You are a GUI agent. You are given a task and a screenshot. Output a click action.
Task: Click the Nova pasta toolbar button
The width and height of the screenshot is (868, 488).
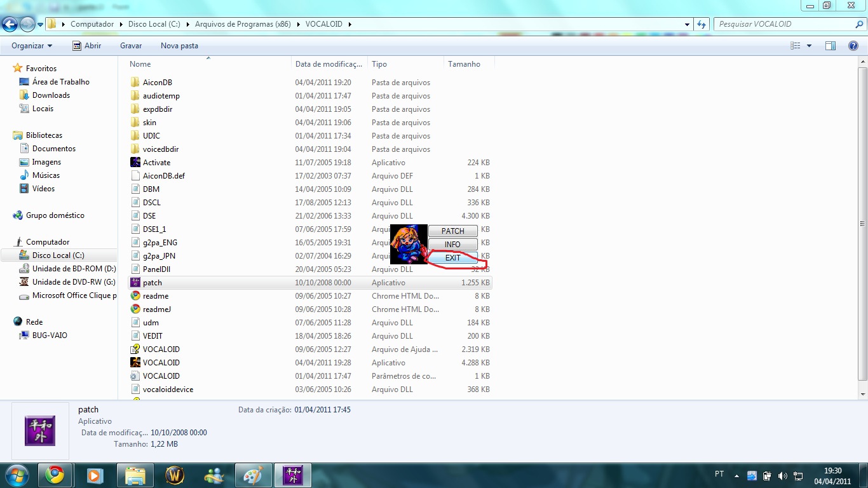(179, 46)
